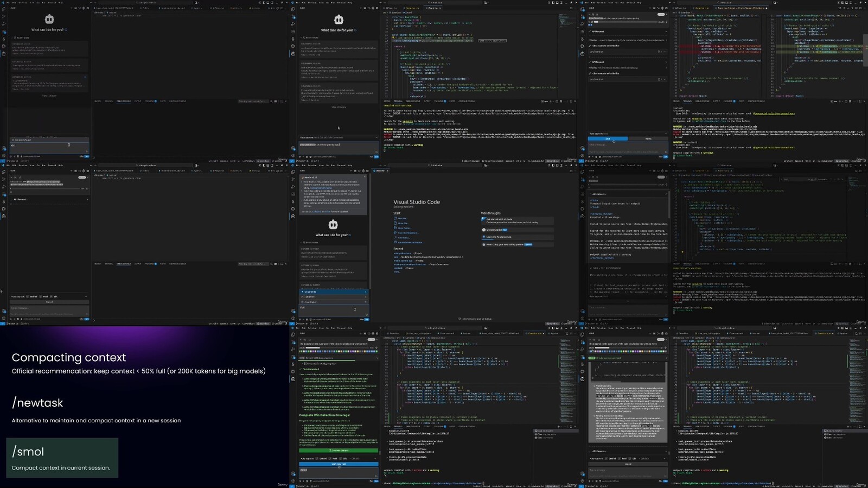The image size is (868, 488).
Task: Toggle Read auto-approve checkbox in middle-left frame
Action: [x=41, y=296]
